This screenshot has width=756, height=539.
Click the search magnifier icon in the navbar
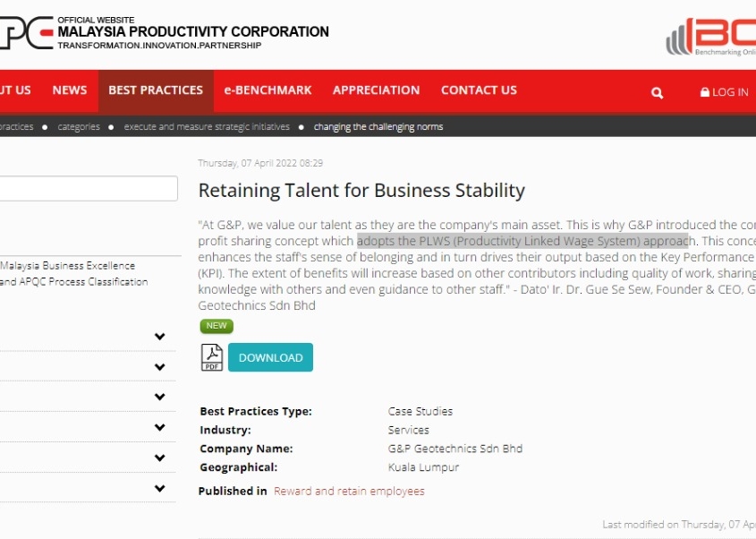[x=658, y=92]
